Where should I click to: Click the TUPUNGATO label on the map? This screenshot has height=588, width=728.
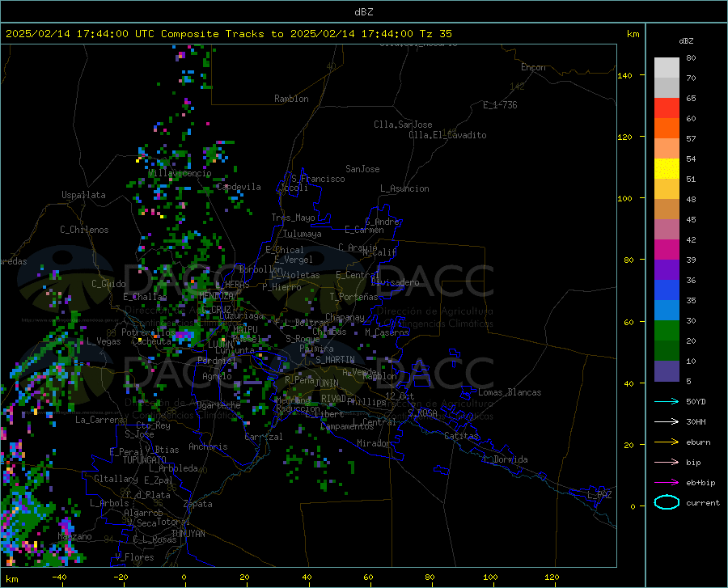145,460
